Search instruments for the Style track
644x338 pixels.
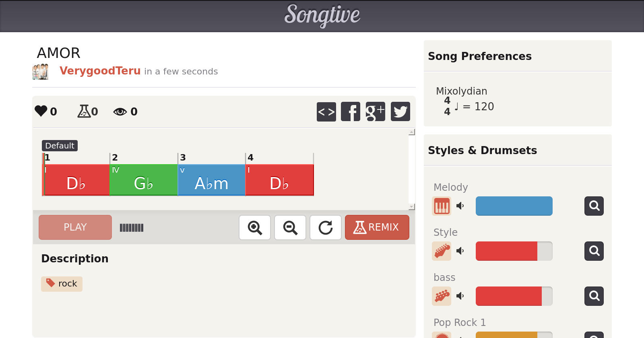594,251
